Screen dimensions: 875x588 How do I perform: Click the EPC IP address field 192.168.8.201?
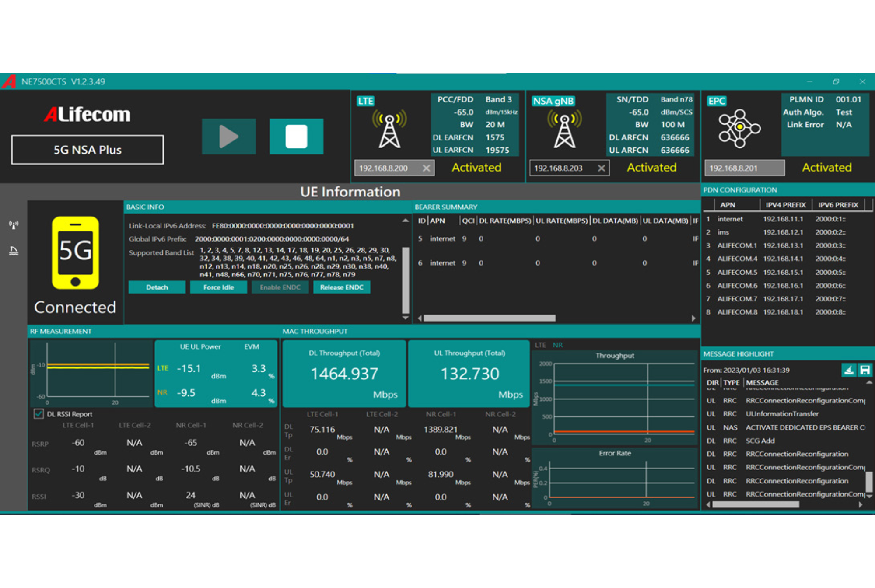tap(744, 168)
